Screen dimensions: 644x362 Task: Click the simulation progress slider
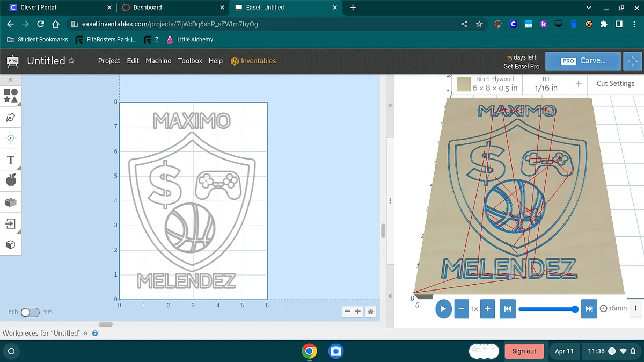[x=546, y=309]
